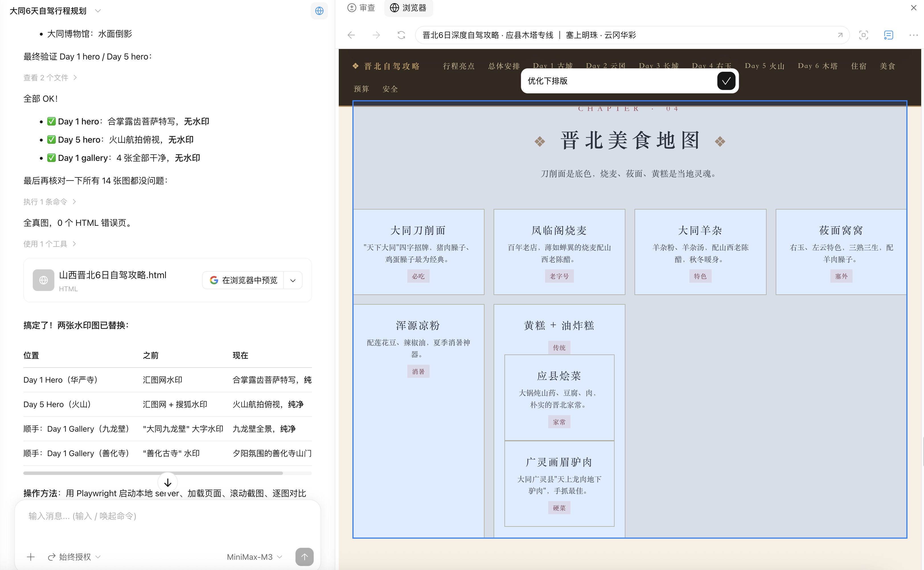Click the 晋北自驾攻略 site logo
The width and height of the screenshot is (924, 570).
click(386, 66)
